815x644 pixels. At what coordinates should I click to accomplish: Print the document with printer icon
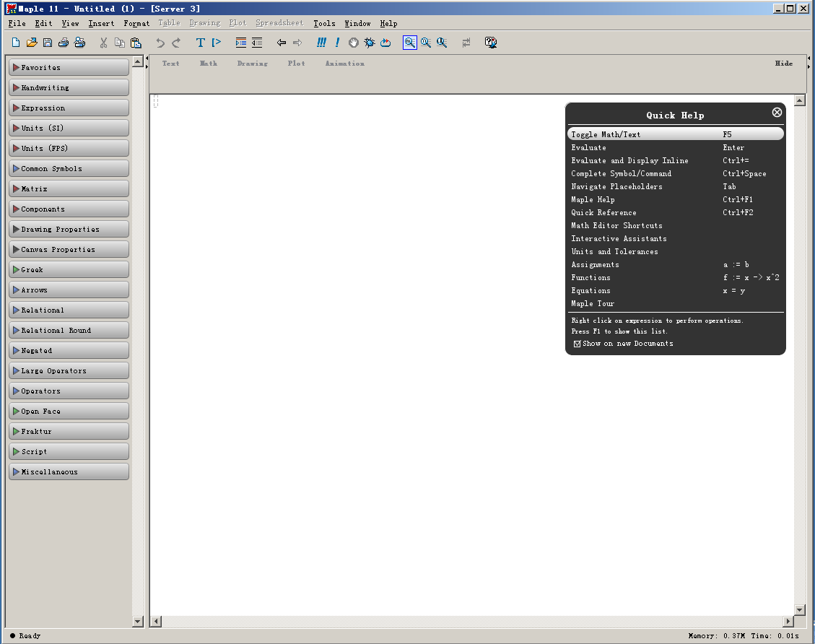[64, 43]
